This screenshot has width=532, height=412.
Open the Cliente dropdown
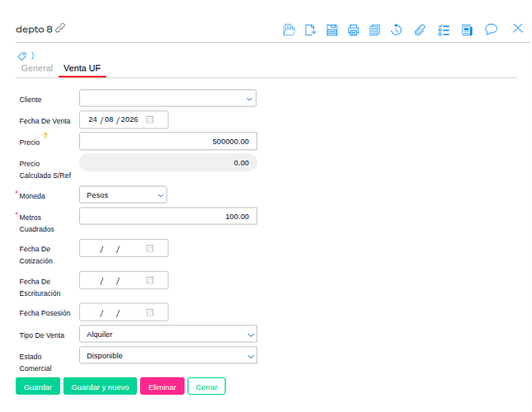(167, 98)
